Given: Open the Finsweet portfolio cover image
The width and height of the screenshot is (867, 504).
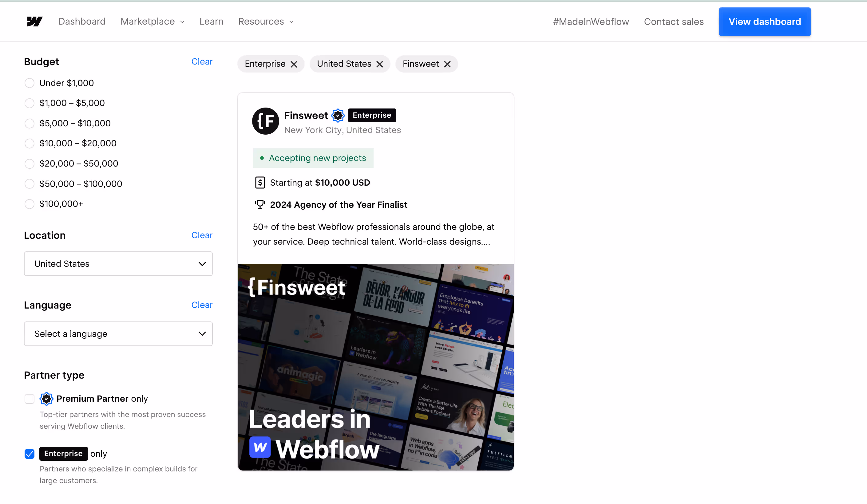Looking at the screenshot, I should (x=376, y=367).
